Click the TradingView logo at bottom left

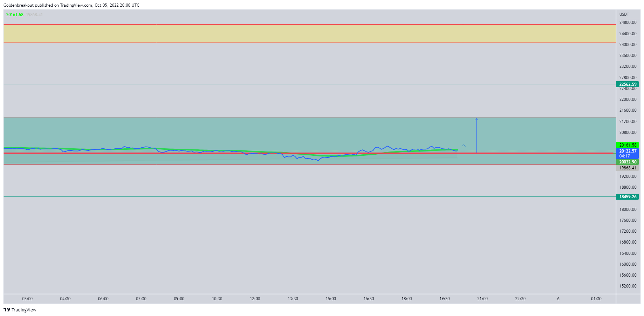[x=20, y=310]
